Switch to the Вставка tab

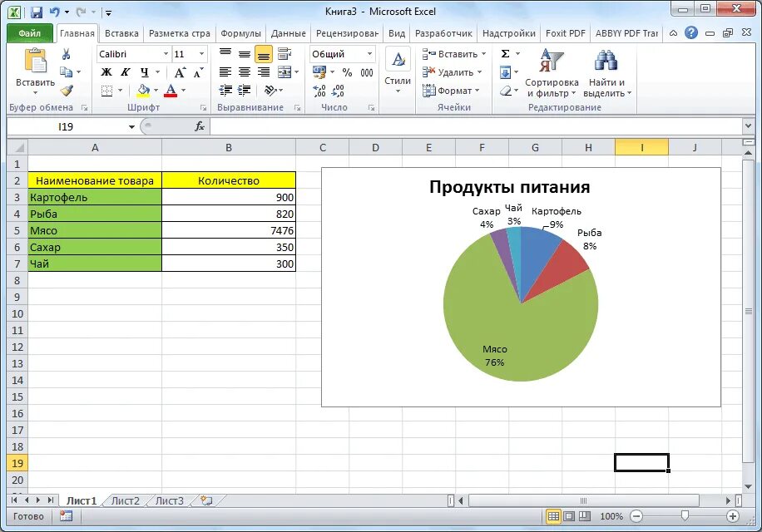click(x=121, y=33)
